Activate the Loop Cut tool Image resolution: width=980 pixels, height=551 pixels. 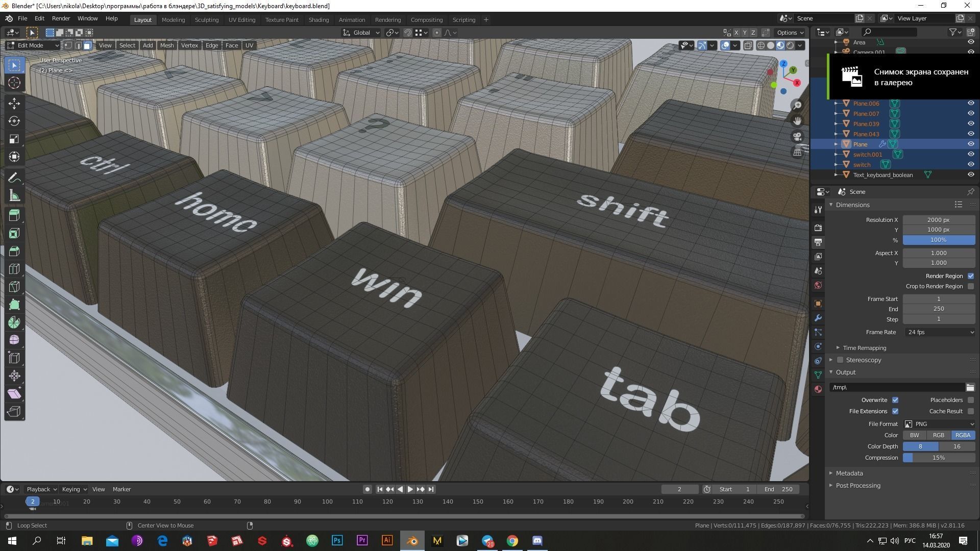[14, 269]
